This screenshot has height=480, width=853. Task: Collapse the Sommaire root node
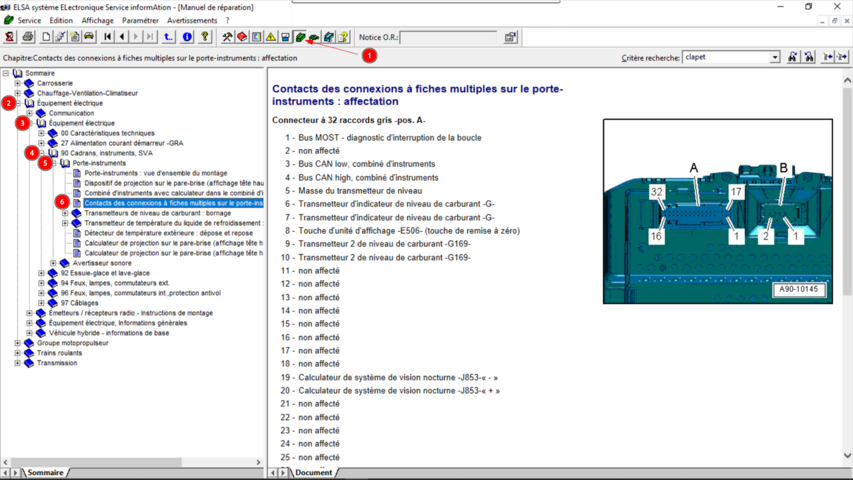(x=5, y=73)
